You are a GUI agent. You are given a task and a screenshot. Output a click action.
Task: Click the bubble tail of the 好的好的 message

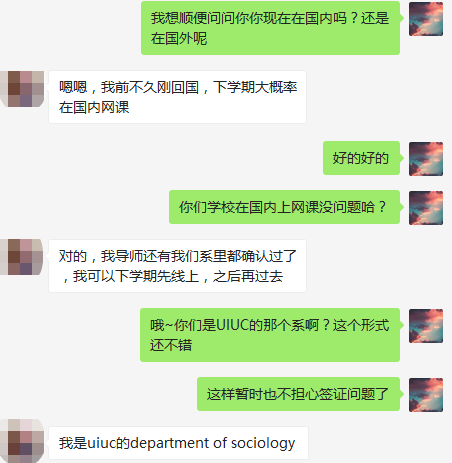(x=402, y=158)
